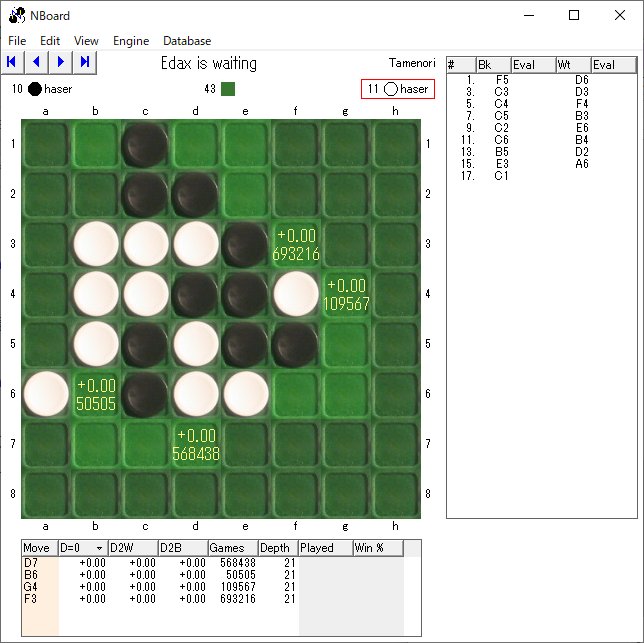
Task: Open the View menu
Action: pyautogui.click(x=86, y=41)
